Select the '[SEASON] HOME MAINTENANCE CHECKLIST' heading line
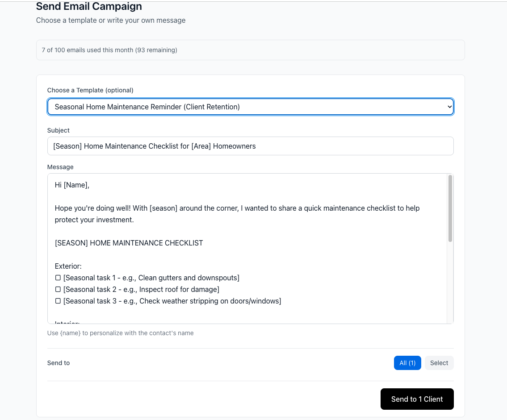507x420 pixels. tap(129, 243)
